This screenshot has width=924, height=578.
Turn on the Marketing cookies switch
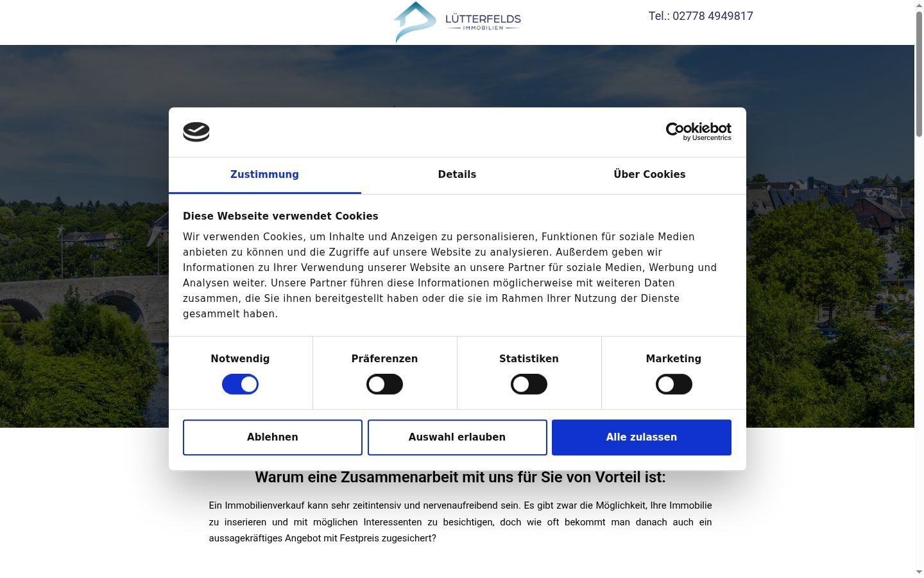pos(674,385)
